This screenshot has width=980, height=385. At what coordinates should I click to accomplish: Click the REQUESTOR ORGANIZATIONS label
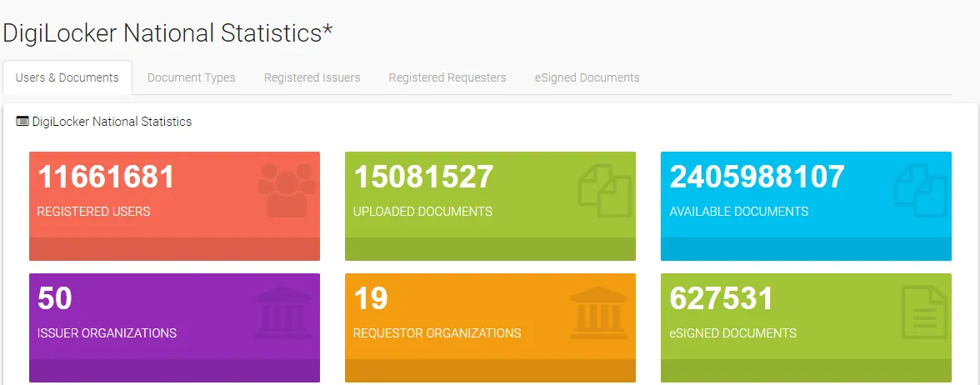click(x=437, y=333)
